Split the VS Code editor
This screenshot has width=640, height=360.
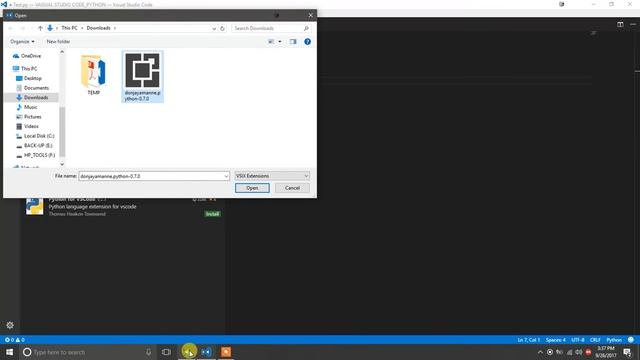pyautogui.click(x=620, y=24)
